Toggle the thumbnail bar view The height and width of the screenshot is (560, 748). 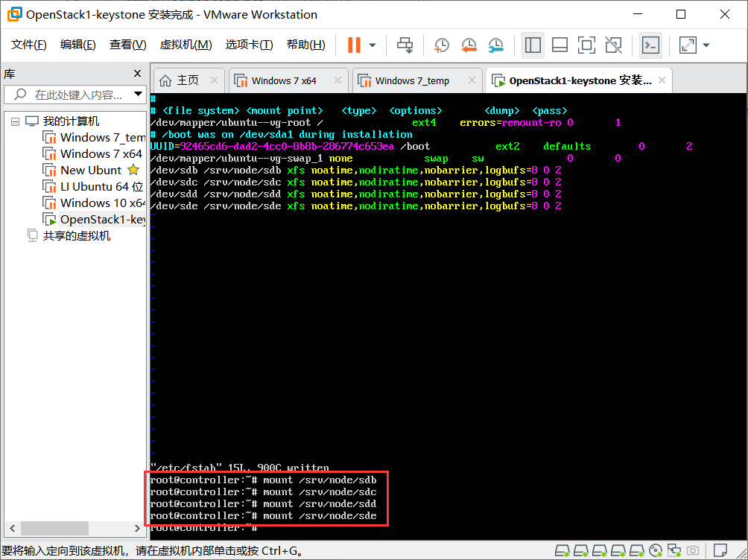(x=560, y=45)
